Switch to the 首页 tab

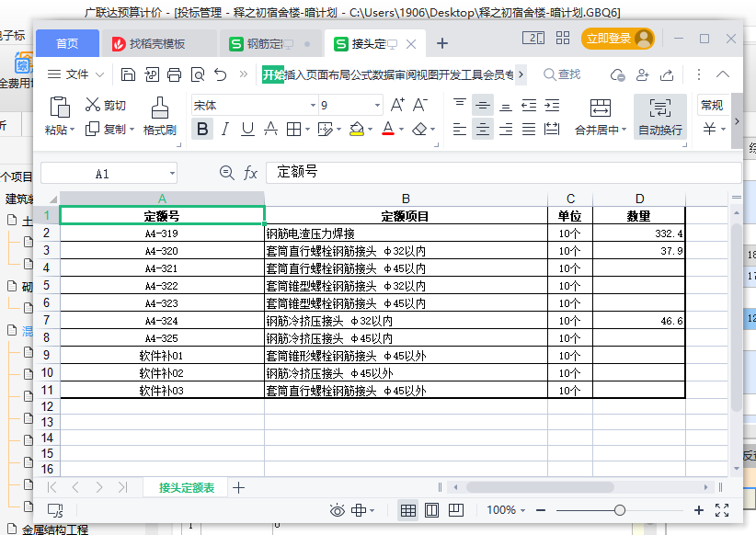tap(67, 44)
